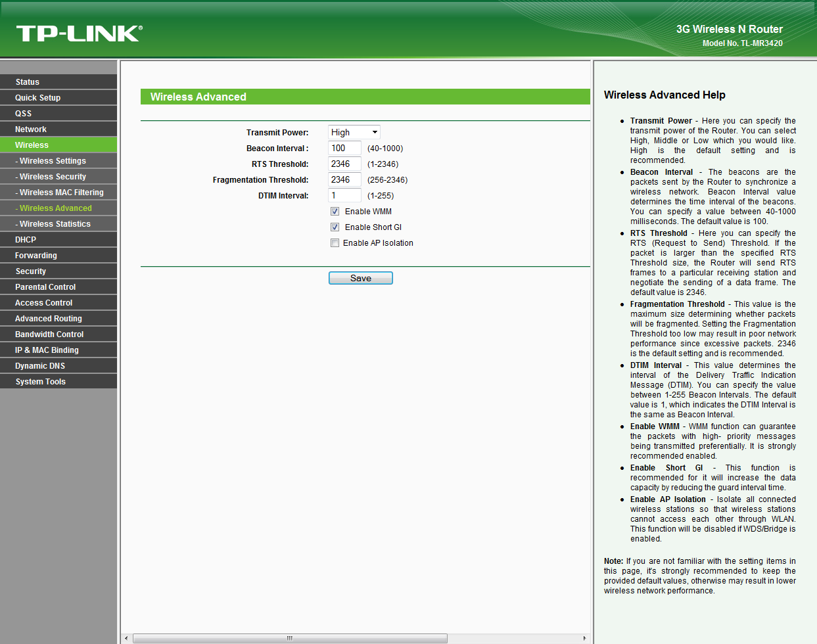Viewport: 817px width, 644px height.
Task: Click the left scroll arrow
Action: pyautogui.click(x=127, y=638)
